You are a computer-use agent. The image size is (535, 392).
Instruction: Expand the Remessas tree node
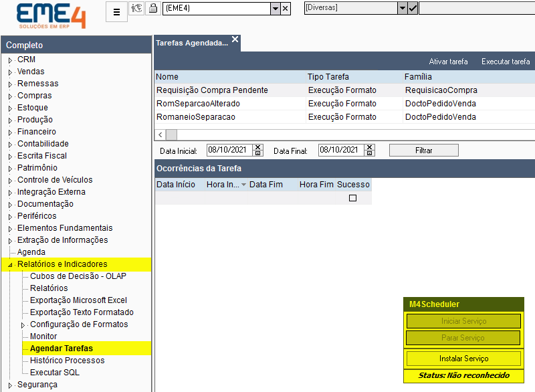pos(10,84)
